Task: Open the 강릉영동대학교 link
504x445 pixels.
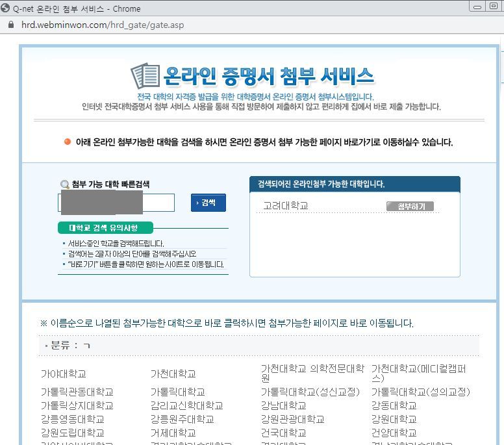Action: pos(72,419)
